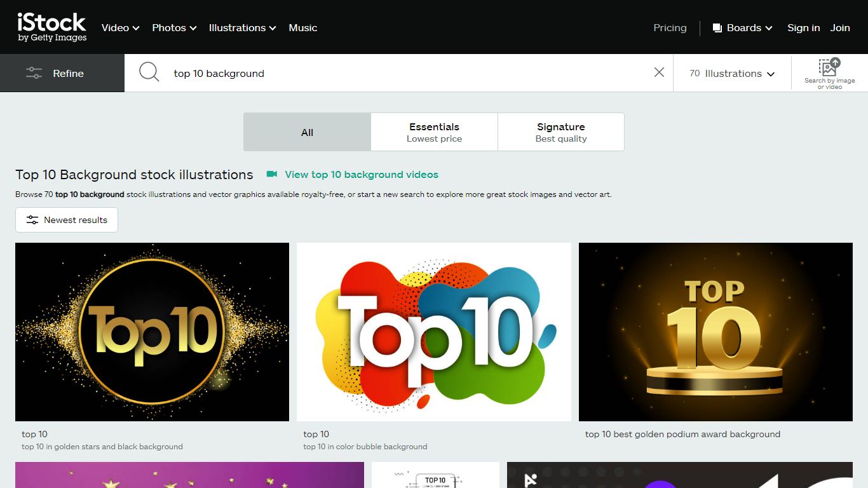The height and width of the screenshot is (488, 868).
Task: Click Sign in
Action: 803,28
